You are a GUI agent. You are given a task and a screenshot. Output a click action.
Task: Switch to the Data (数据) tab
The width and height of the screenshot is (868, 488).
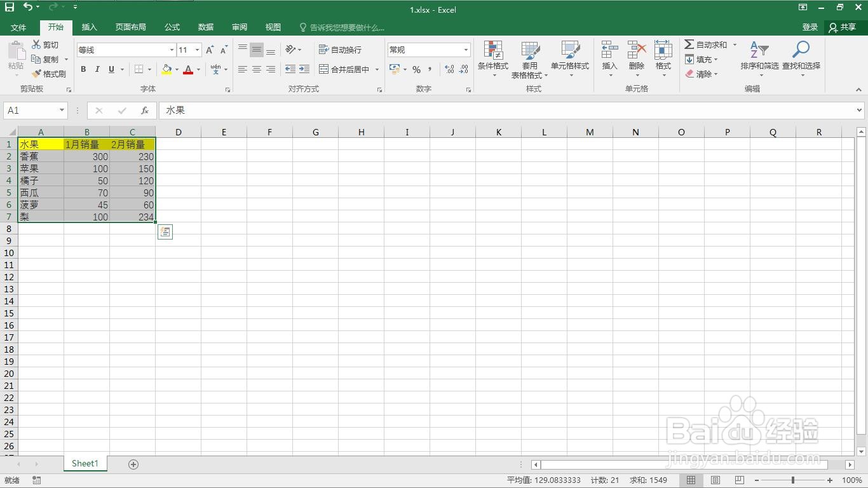pos(206,27)
